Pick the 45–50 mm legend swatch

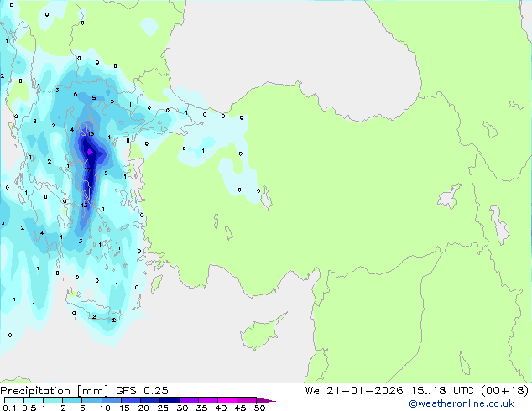click(247, 400)
